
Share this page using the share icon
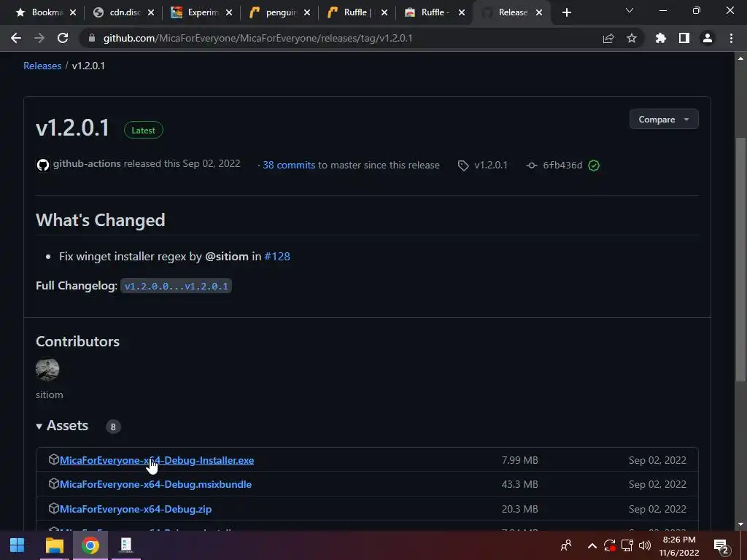pos(608,38)
